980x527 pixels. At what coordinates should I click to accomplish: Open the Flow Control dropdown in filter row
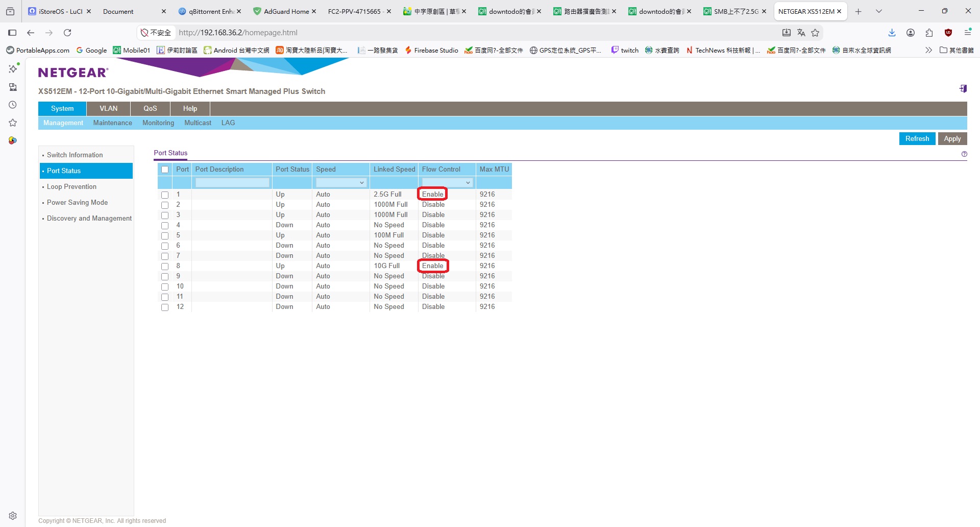click(447, 183)
